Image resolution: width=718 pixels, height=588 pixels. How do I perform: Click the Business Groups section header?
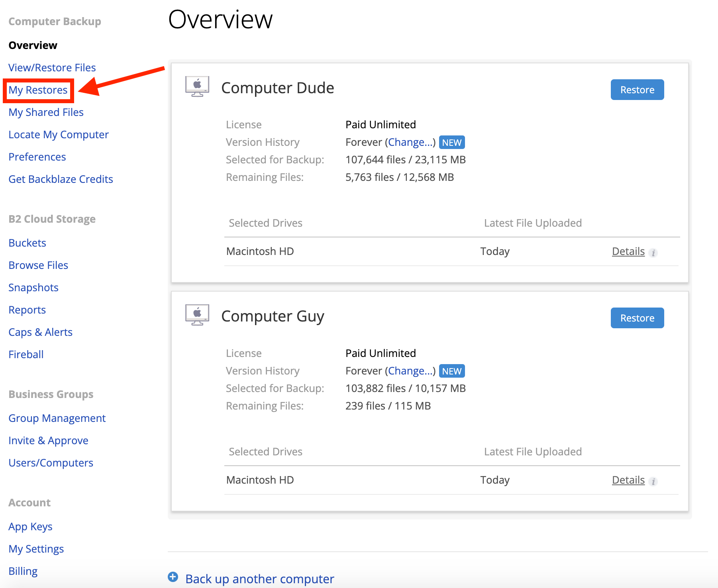click(x=51, y=394)
